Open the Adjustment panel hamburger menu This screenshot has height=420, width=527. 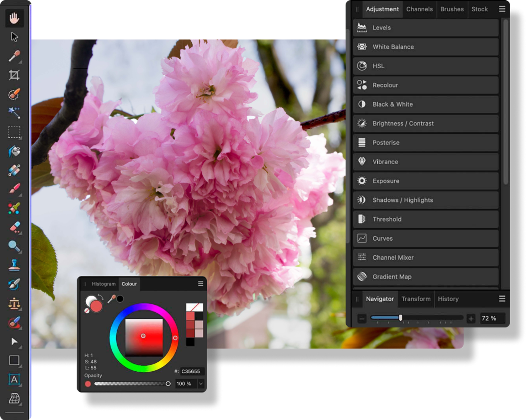coord(502,9)
